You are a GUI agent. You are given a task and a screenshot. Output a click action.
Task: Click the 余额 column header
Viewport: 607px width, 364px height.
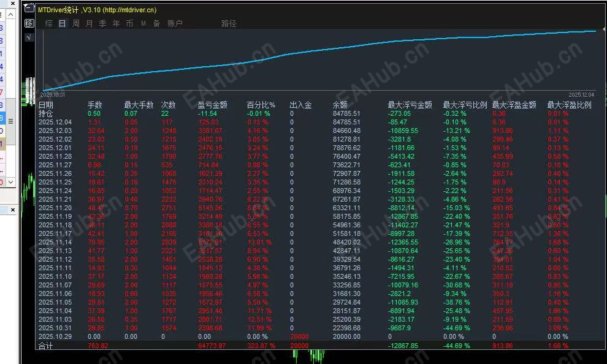[x=340, y=105]
